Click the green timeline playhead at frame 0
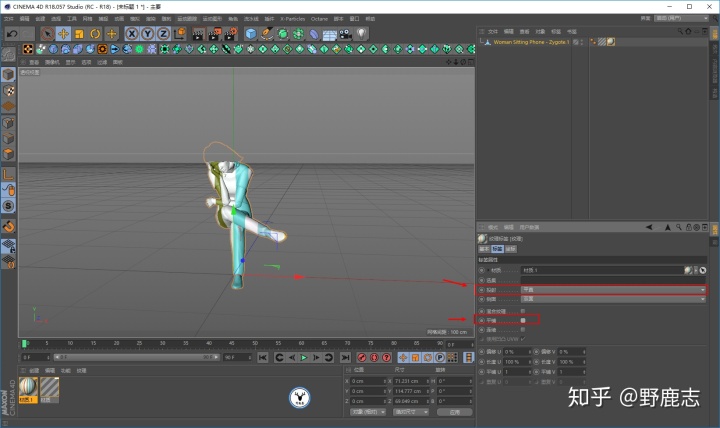The image size is (720, 428). (x=24, y=344)
